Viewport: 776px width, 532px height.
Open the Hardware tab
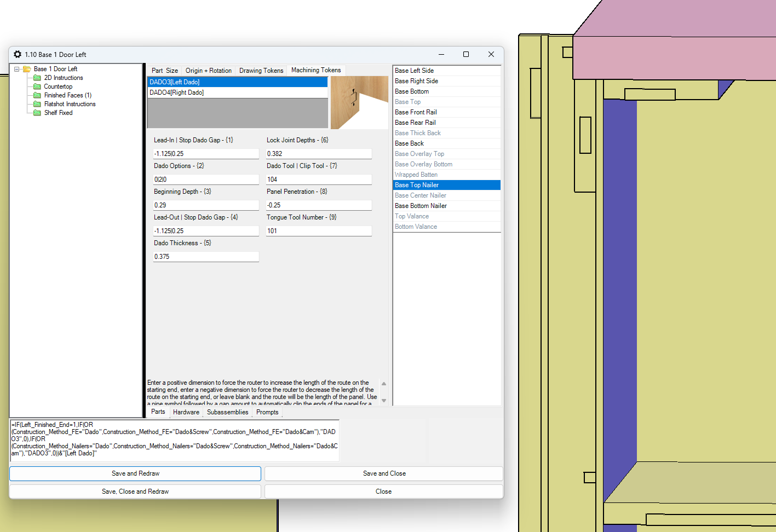(186, 412)
